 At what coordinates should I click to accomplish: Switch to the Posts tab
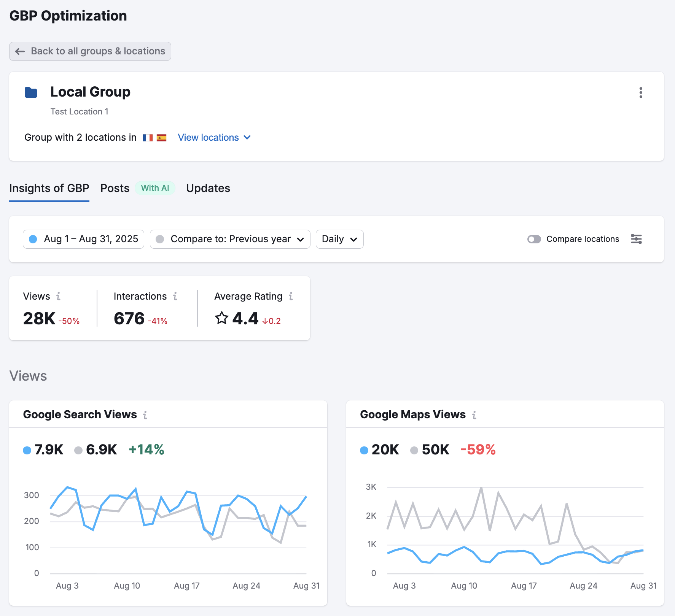[115, 188]
